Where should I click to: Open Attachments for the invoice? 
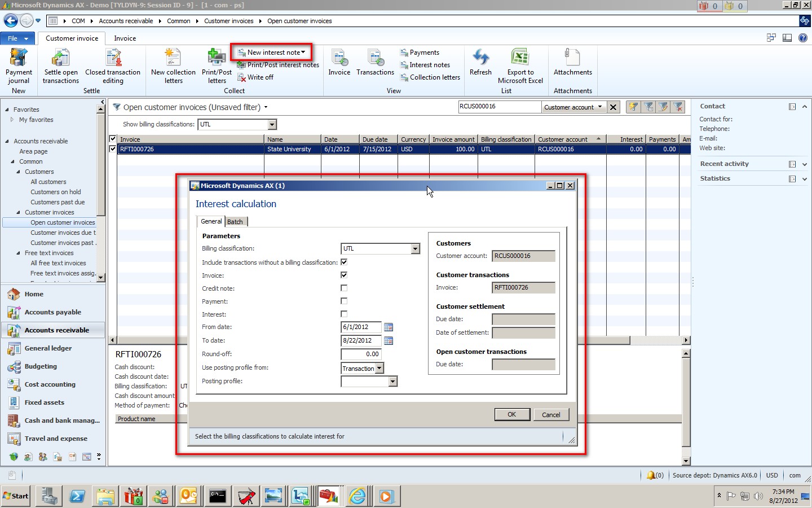573,63
